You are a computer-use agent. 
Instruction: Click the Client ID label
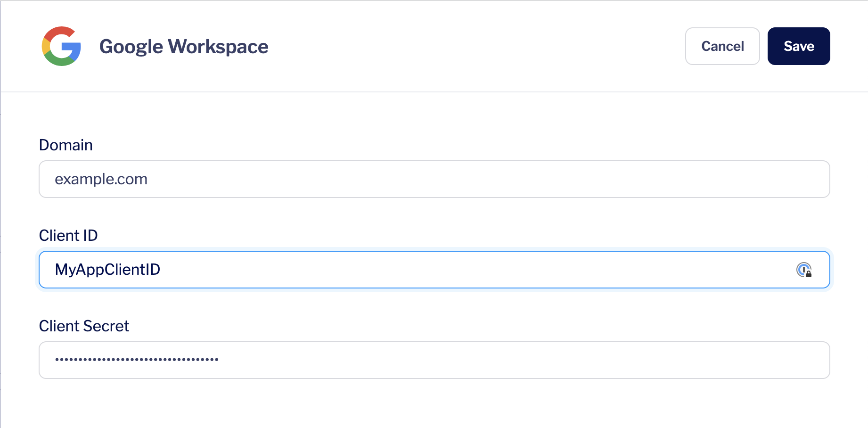tap(68, 236)
